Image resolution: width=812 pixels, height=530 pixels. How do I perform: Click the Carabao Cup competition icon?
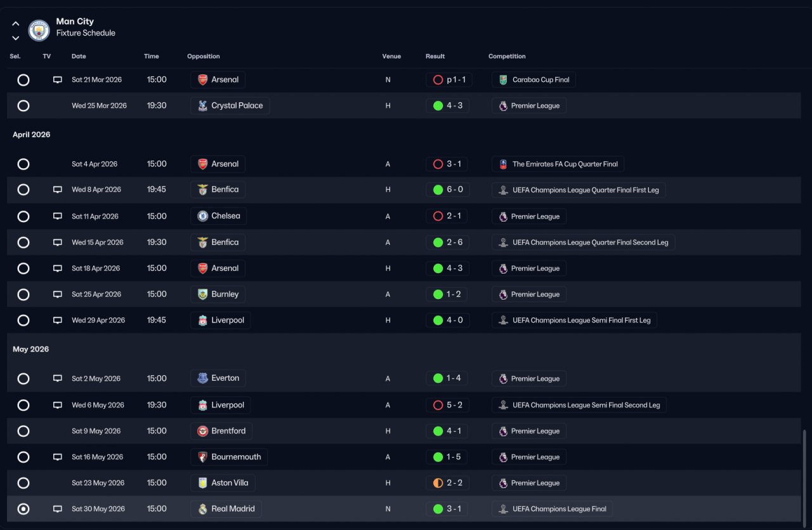[x=503, y=80]
